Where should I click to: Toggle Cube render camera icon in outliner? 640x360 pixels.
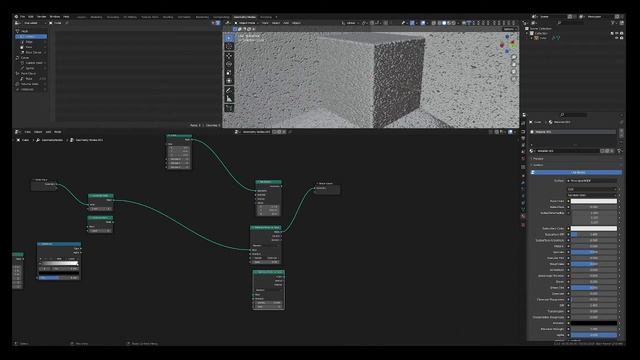point(622,38)
